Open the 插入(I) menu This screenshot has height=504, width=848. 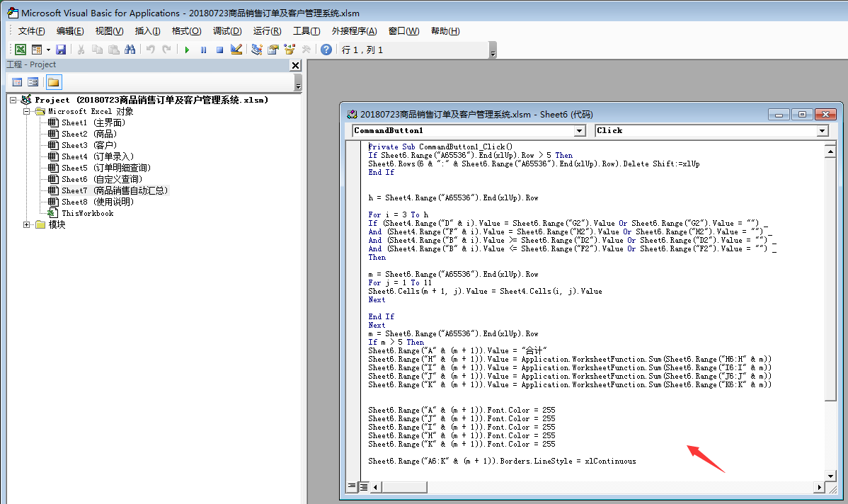148,31
